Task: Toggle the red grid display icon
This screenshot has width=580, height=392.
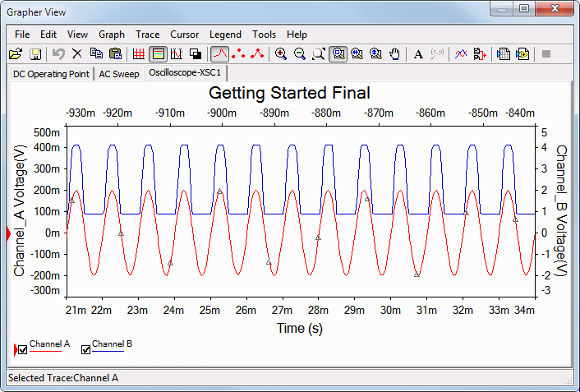Action: 139,54
